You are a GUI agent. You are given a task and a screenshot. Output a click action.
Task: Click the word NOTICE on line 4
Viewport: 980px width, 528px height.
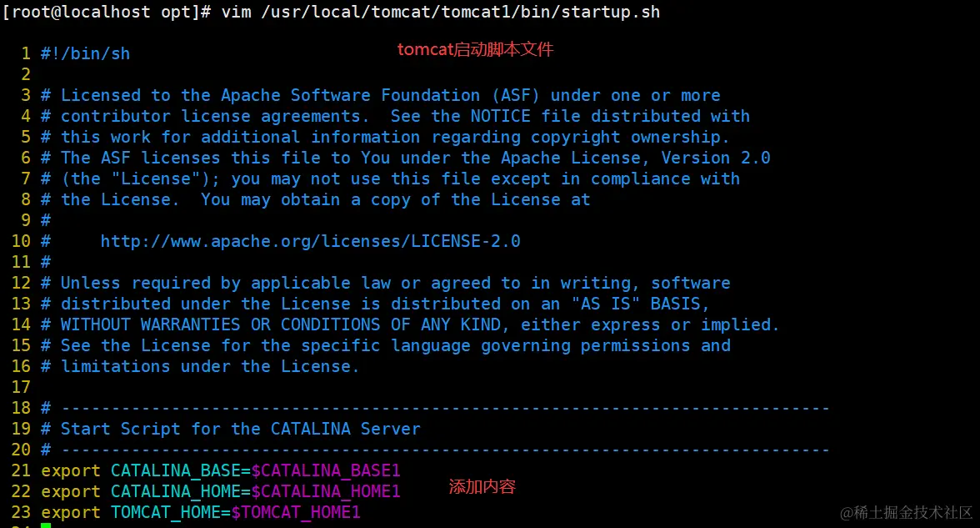pyautogui.click(x=500, y=116)
